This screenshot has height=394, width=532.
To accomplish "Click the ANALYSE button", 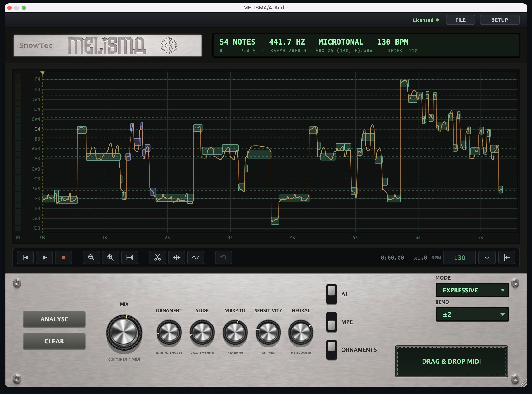I will pyautogui.click(x=54, y=319).
